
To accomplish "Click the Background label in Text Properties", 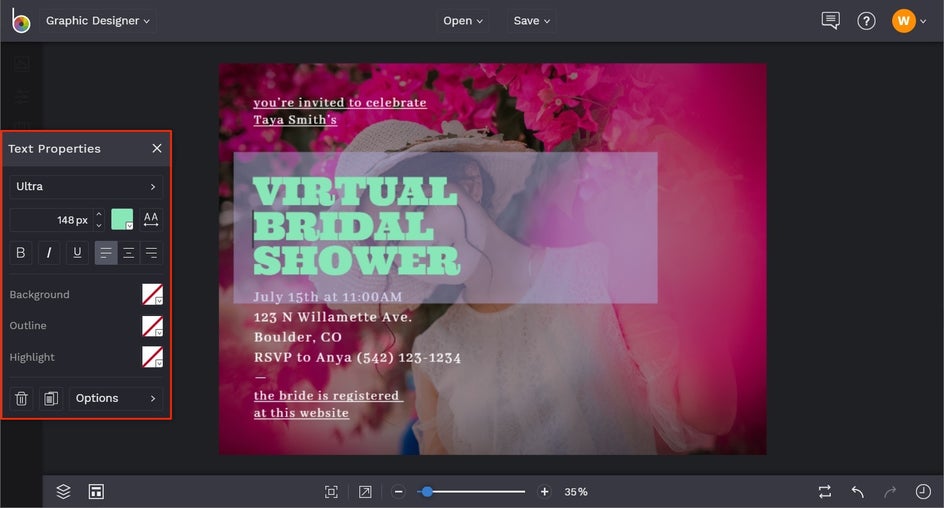I will point(39,294).
